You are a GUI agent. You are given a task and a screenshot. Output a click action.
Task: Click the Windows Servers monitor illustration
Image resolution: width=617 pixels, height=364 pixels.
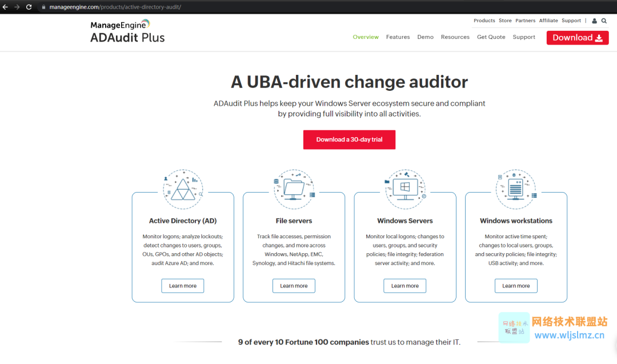tap(405, 189)
